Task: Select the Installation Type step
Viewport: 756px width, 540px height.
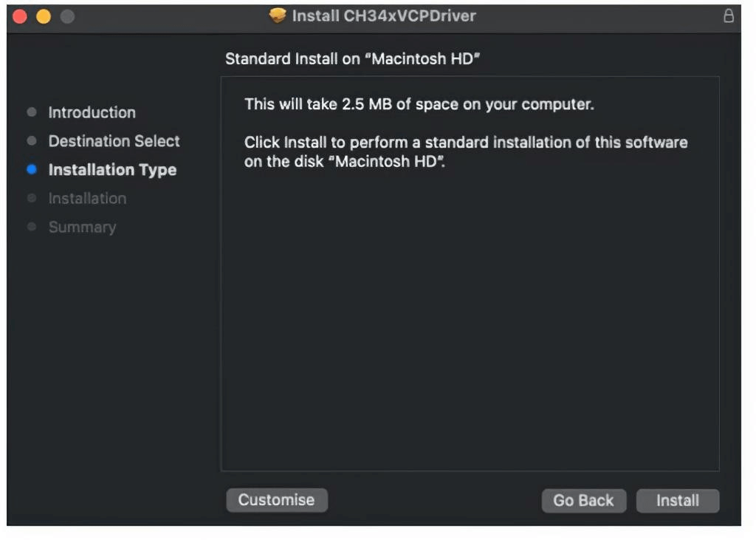Action: (112, 169)
